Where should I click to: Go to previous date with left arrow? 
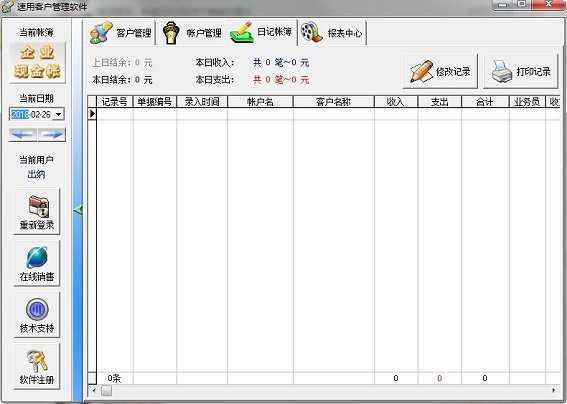pyautogui.click(x=23, y=135)
